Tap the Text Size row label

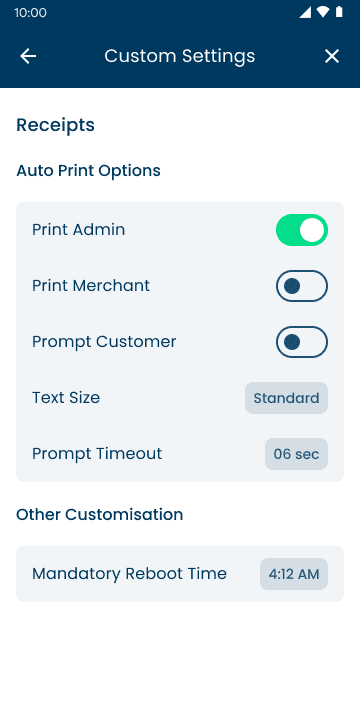pyautogui.click(x=66, y=398)
